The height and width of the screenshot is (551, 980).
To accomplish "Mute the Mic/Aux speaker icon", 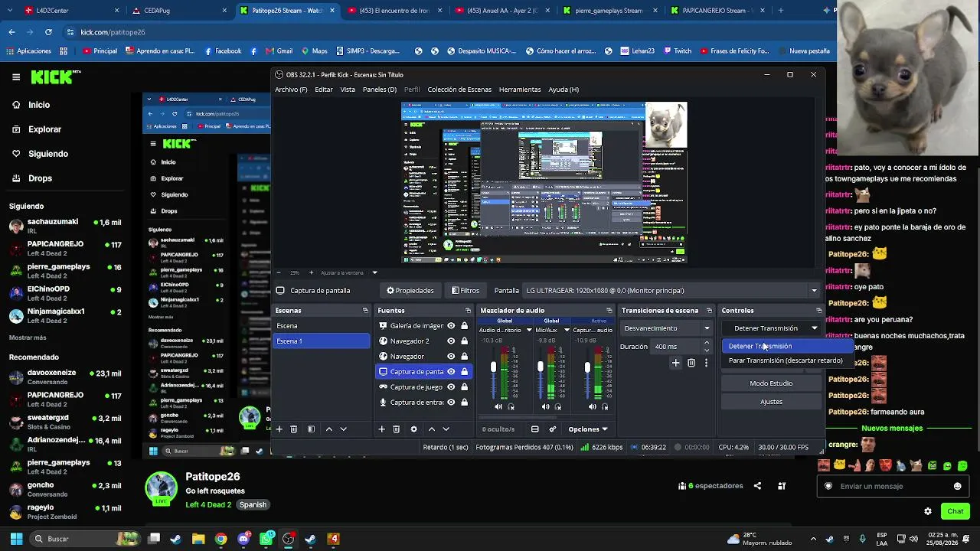I will point(545,407).
